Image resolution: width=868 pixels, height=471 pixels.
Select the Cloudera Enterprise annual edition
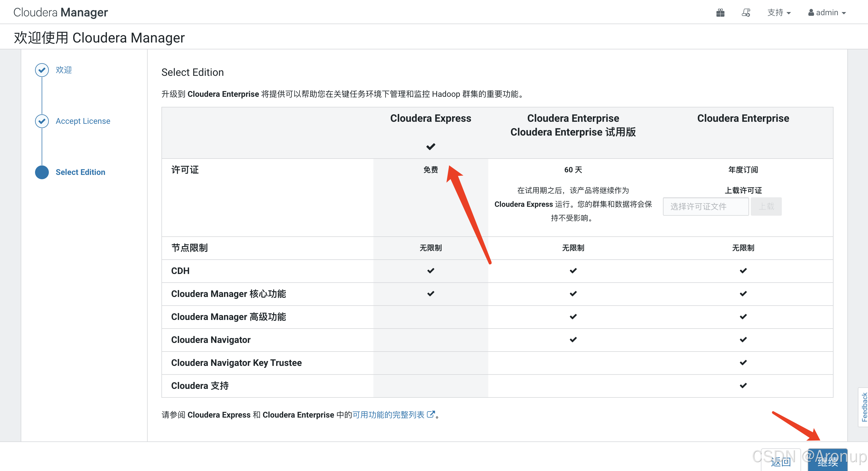pyautogui.click(x=743, y=118)
